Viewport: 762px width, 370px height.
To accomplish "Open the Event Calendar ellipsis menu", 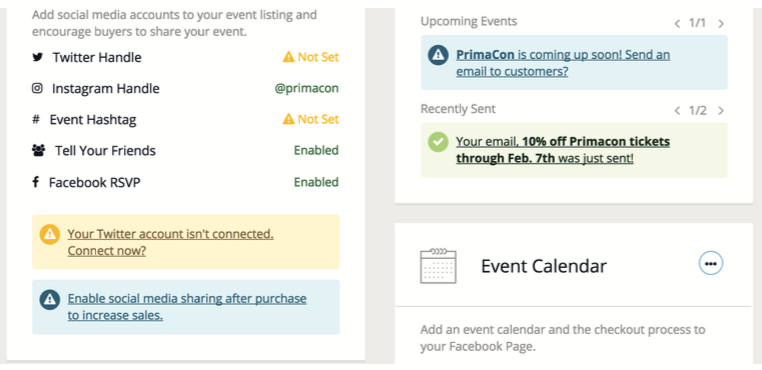I will (x=711, y=264).
